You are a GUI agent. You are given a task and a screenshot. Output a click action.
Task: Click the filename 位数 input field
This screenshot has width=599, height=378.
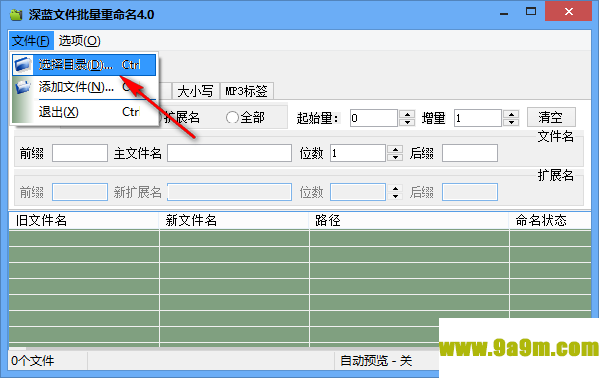click(x=358, y=153)
